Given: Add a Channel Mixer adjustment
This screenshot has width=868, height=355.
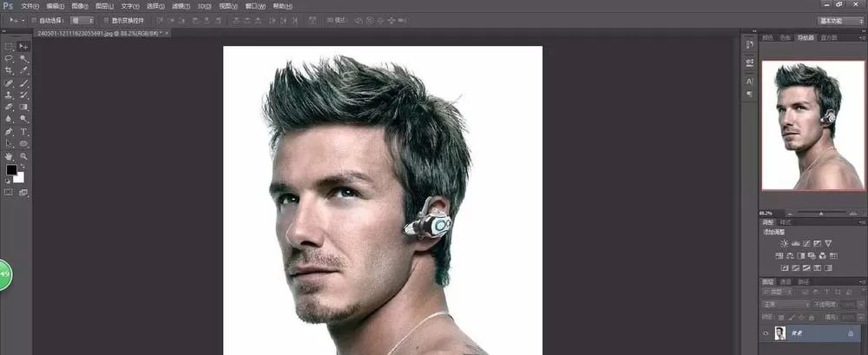Looking at the screenshot, I should pyautogui.click(x=822, y=256).
